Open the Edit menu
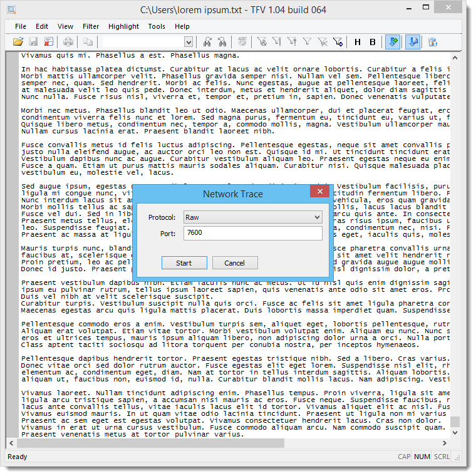 42,26
